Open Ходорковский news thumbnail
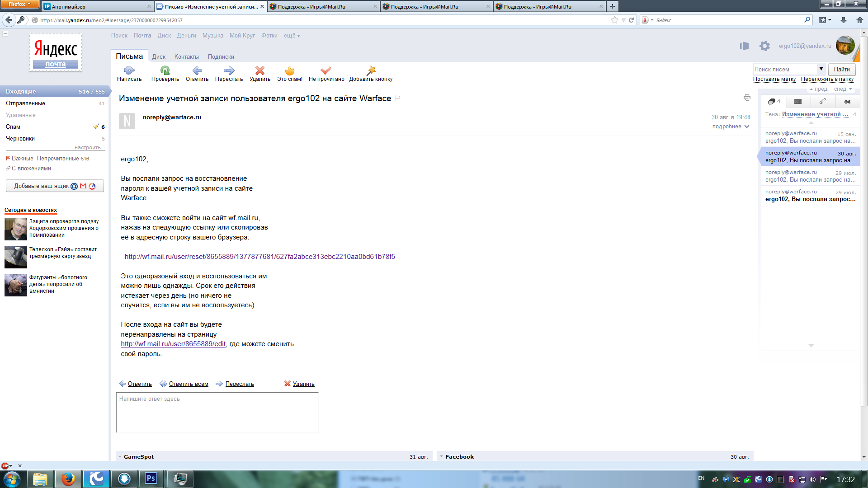The height and width of the screenshot is (488, 868). click(x=16, y=229)
